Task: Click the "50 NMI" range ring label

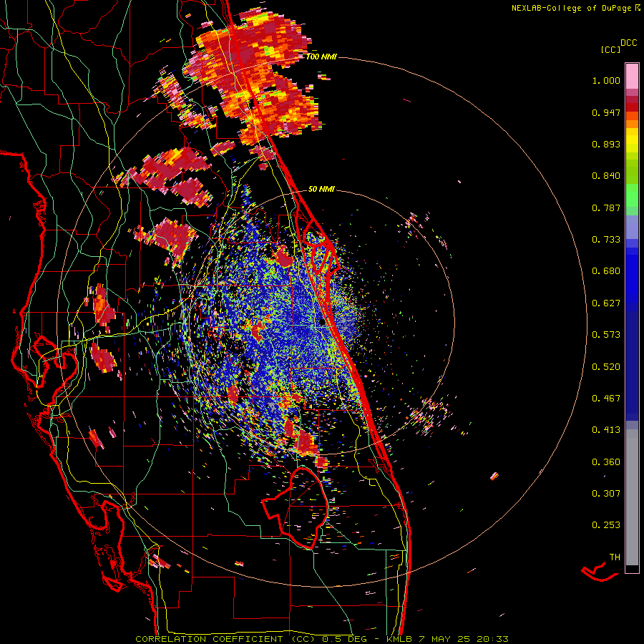Action: point(321,189)
